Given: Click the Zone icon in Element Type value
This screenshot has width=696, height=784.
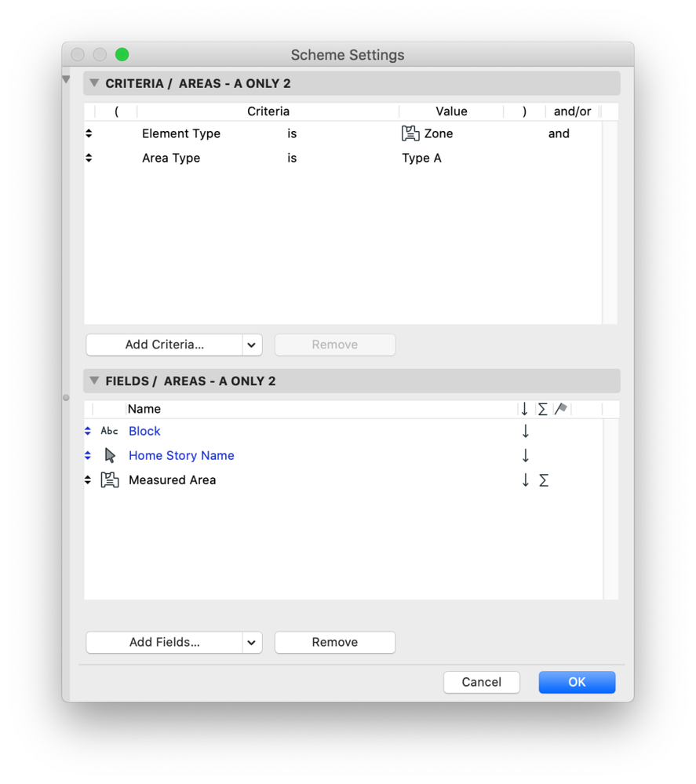Looking at the screenshot, I should point(410,133).
